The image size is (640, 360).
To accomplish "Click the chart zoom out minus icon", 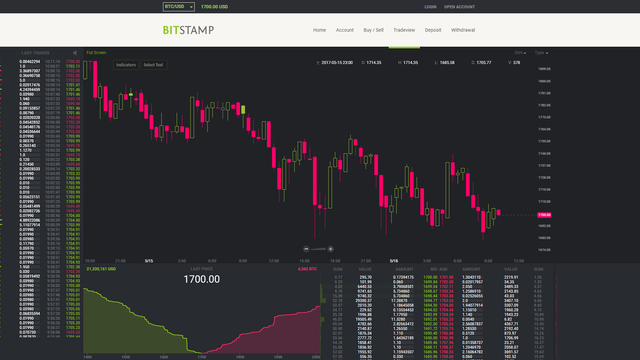I will (x=306, y=249).
